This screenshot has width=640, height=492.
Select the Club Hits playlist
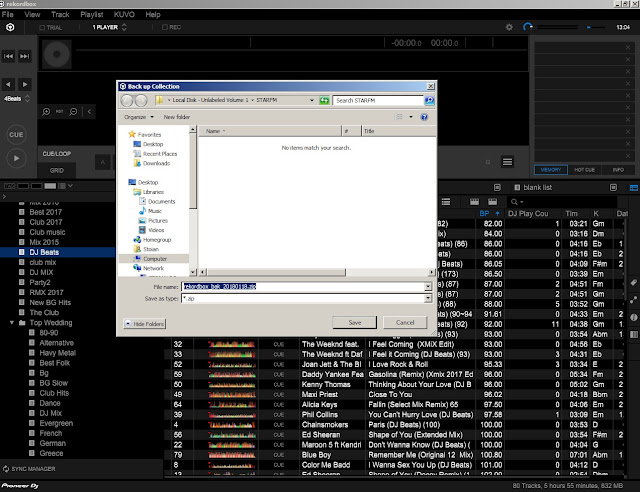point(54,393)
